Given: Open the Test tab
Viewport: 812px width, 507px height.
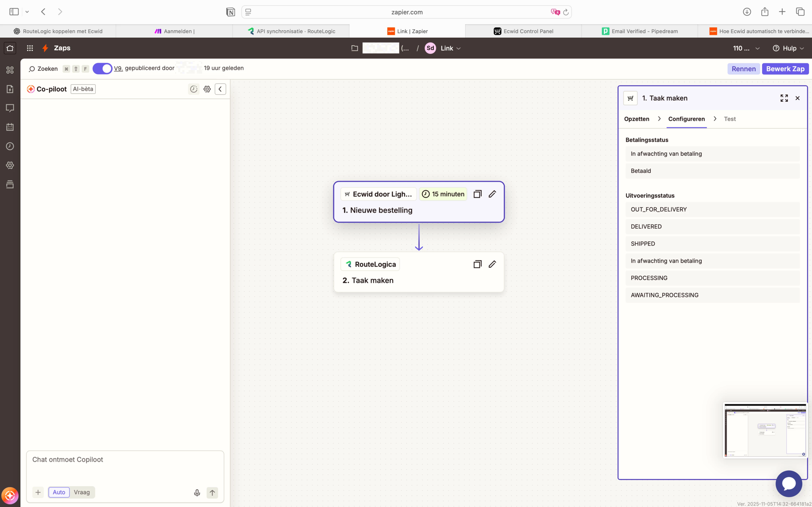Looking at the screenshot, I should tap(730, 119).
